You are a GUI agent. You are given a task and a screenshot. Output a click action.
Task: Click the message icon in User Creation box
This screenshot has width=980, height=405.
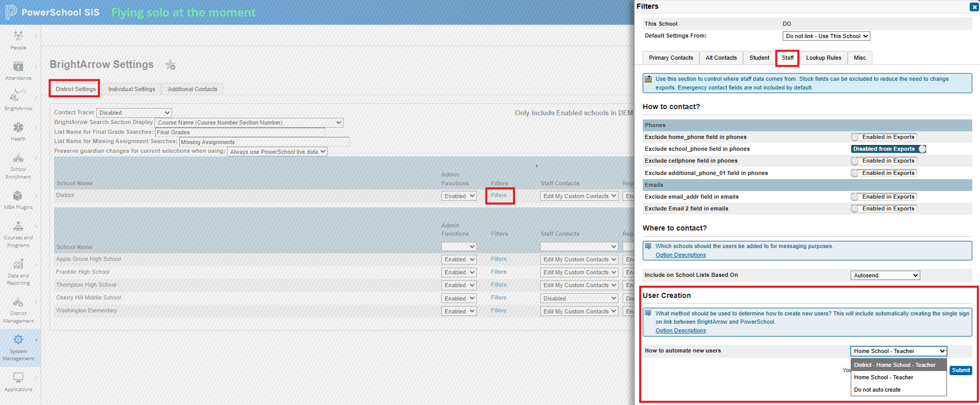coord(648,313)
